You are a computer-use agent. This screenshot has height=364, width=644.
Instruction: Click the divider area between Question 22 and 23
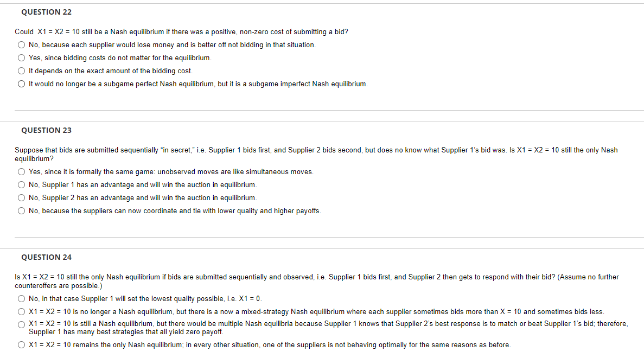[x=322, y=115]
